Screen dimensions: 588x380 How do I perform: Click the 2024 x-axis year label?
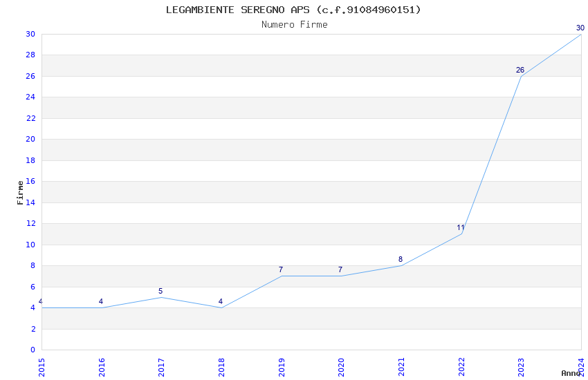(x=581, y=368)
